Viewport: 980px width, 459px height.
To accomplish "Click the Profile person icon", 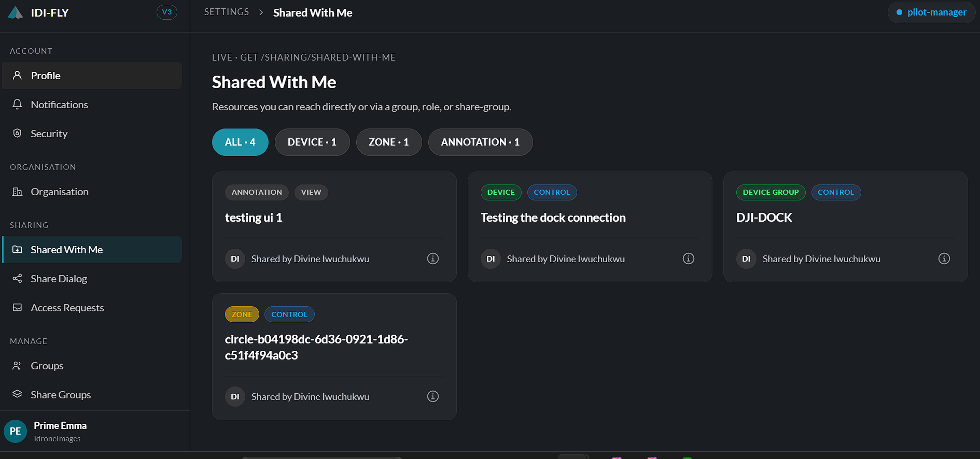I will click(17, 75).
